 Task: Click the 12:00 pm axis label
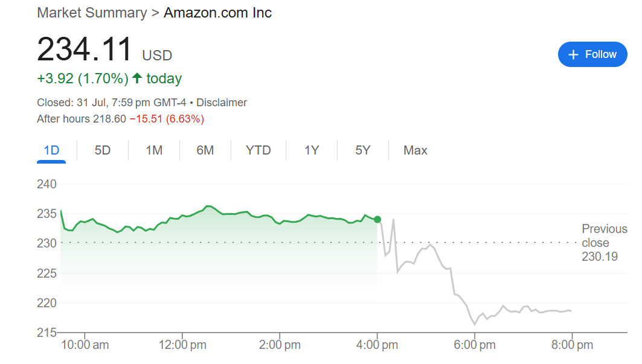(182, 345)
